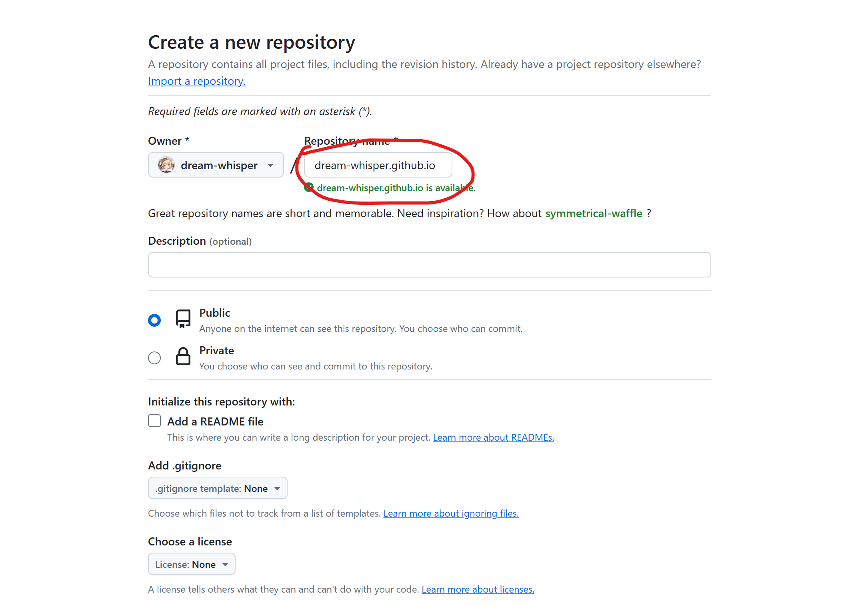This screenshot has width=868, height=607.
Task: Expand the .gitignore template dropdown
Action: coord(218,488)
